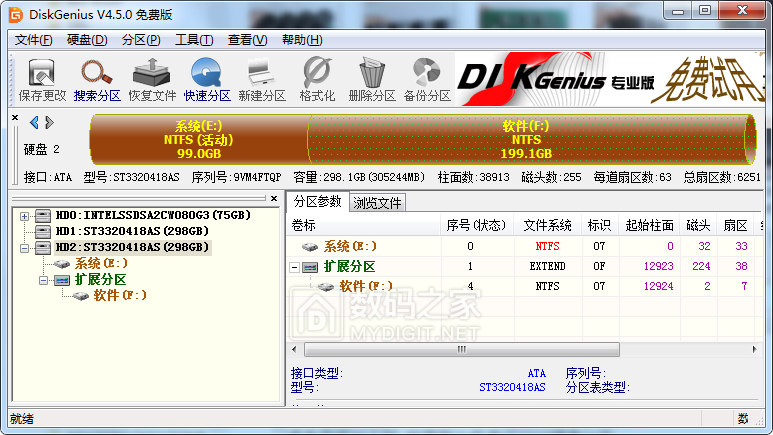Go to previous disk with left arrow
Image resolution: width=773 pixels, height=435 pixels.
point(34,122)
